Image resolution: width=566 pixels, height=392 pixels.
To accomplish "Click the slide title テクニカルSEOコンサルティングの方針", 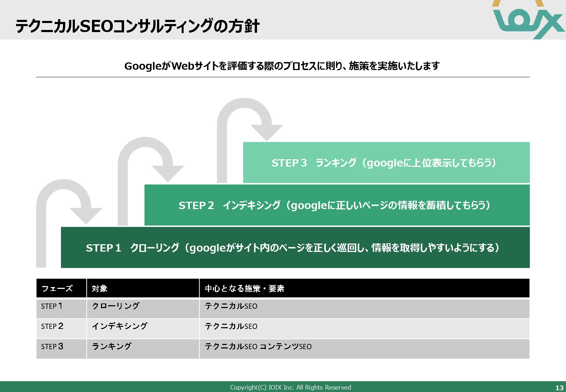I will 137,25.
